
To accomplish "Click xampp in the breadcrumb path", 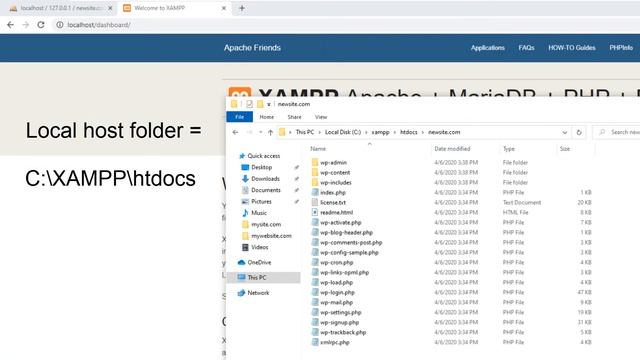I will tap(380, 132).
